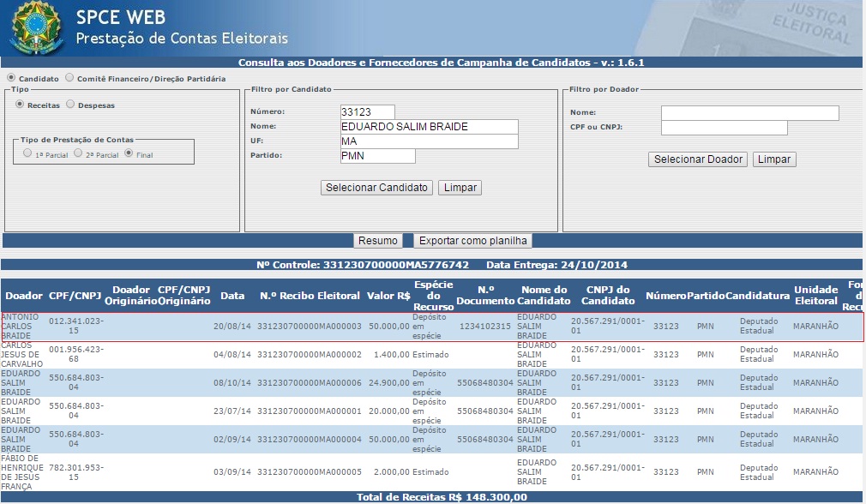Choose the Final report type radio
This screenshot has width=866, height=504.
click(129, 153)
